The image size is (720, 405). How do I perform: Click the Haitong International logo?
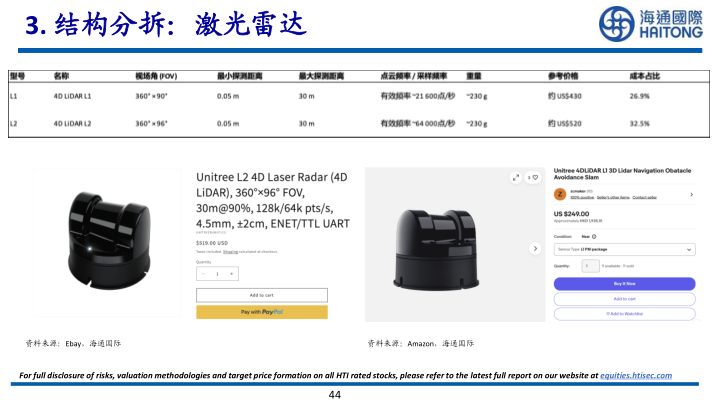click(x=651, y=24)
